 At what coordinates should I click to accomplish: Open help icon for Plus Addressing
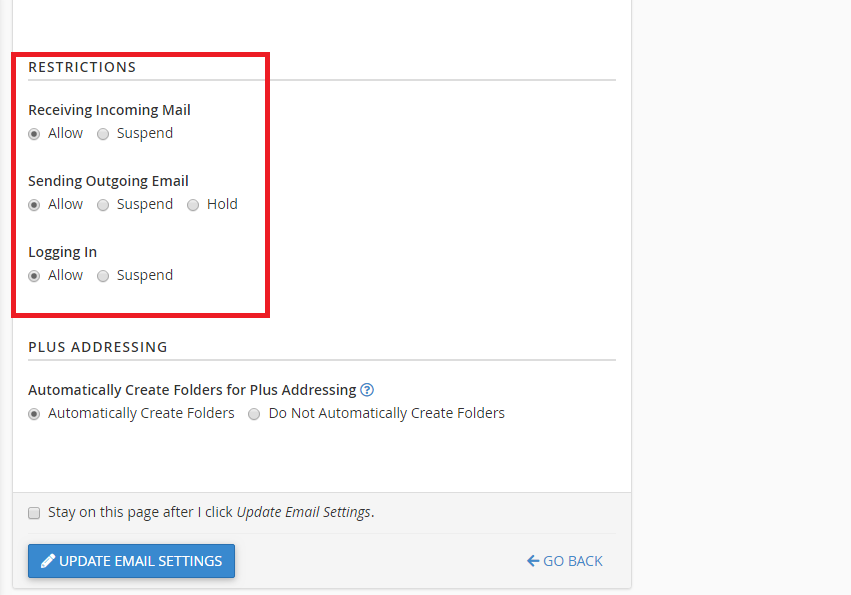(x=367, y=390)
